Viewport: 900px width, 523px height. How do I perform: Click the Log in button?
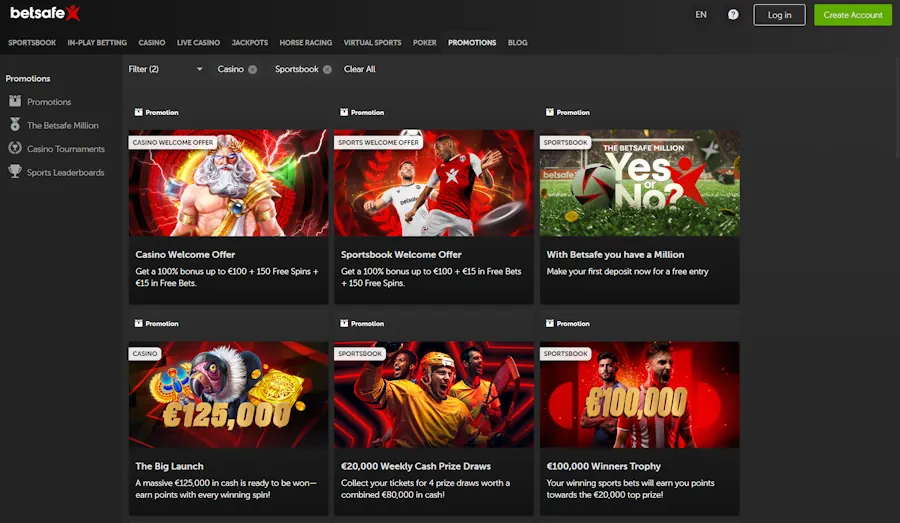point(779,15)
